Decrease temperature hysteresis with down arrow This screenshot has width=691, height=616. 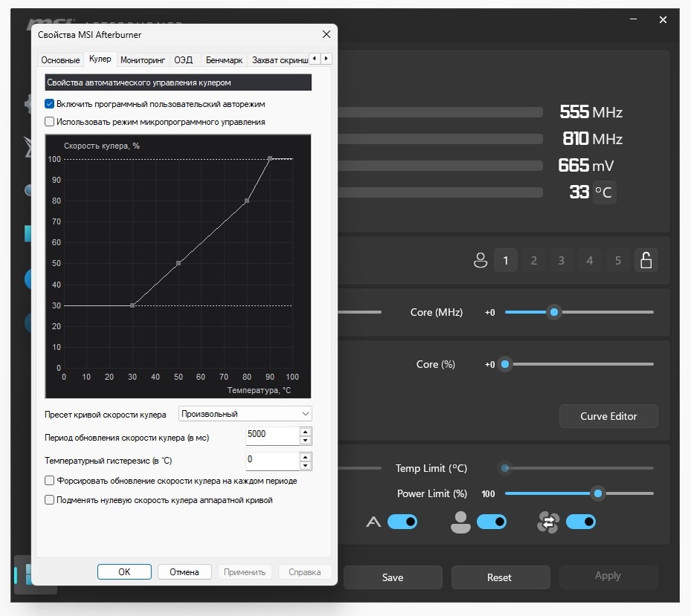pos(305,465)
